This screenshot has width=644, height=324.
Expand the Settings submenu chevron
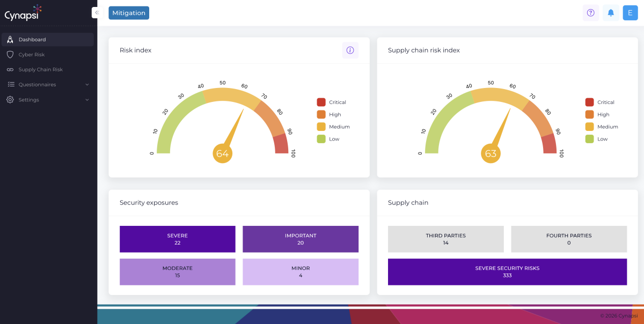click(x=87, y=100)
